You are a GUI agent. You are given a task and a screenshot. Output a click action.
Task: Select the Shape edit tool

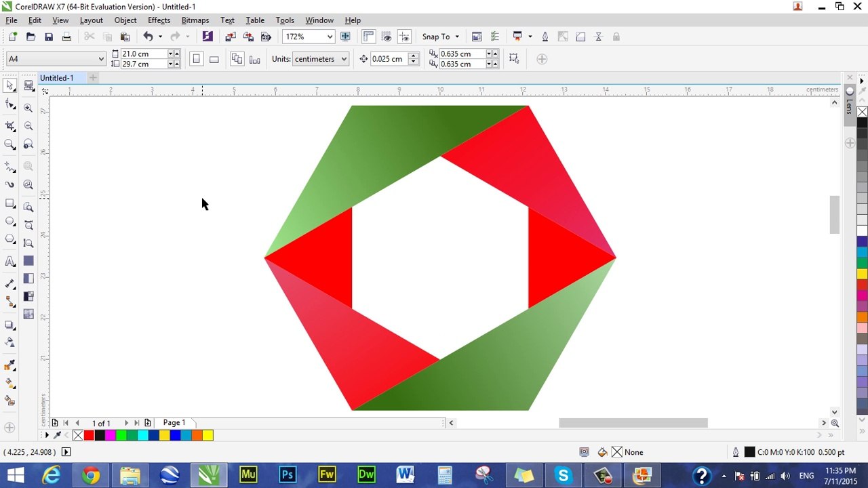[9, 104]
